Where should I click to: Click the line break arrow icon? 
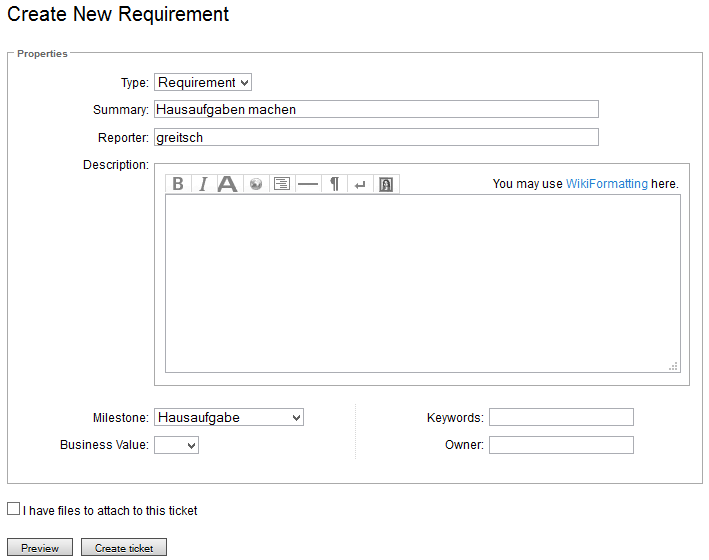click(x=360, y=184)
